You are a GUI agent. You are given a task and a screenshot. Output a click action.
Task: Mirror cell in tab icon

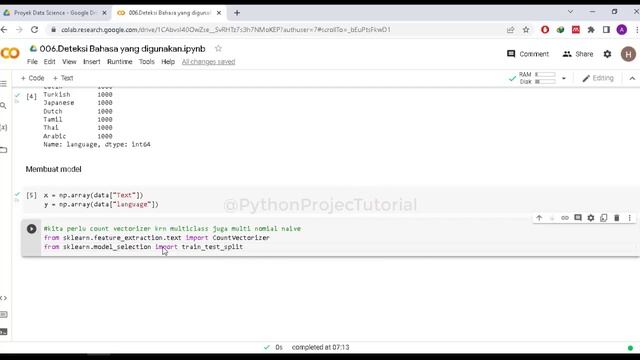pyautogui.click(x=604, y=218)
